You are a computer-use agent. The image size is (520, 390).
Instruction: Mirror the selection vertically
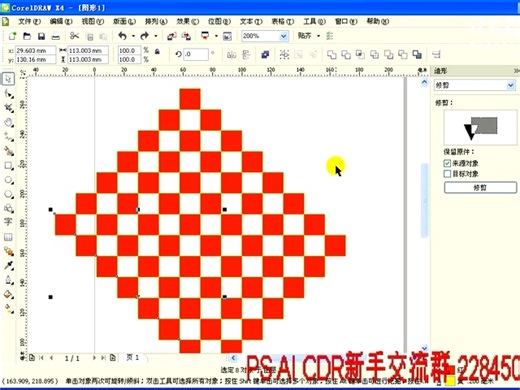[246, 54]
